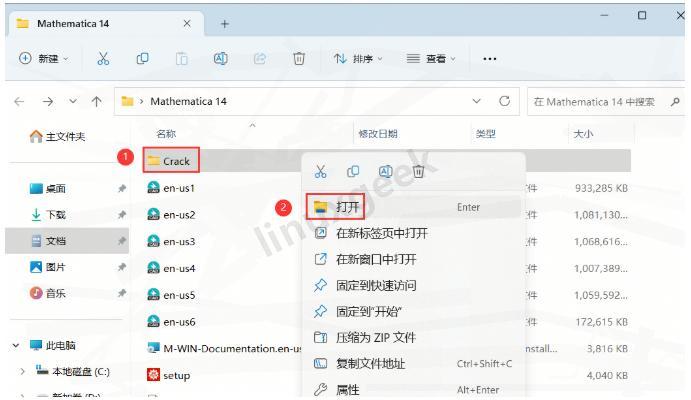
Task: Open 主文件夹 in the sidebar
Action: coord(57,137)
